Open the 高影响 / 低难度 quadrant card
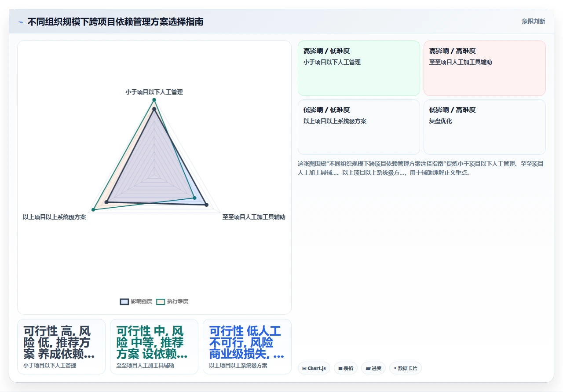The width and height of the screenshot is (563, 392). click(x=359, y=68)
